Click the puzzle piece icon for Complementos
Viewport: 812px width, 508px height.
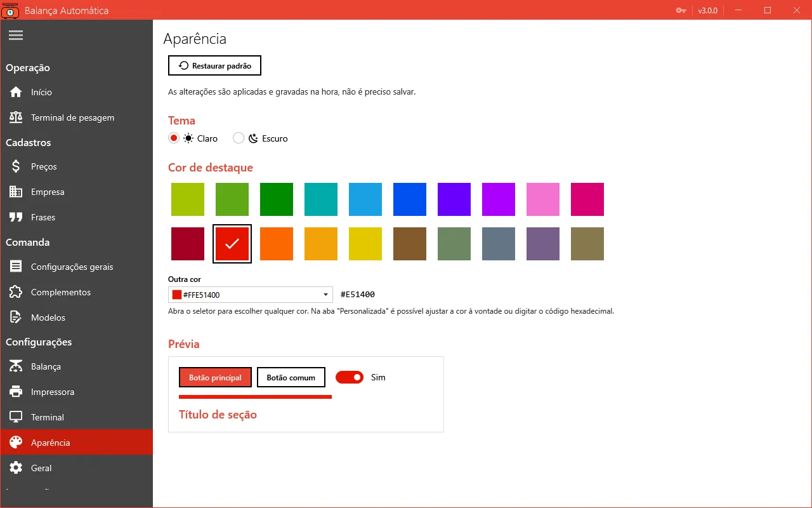point(16,292)
